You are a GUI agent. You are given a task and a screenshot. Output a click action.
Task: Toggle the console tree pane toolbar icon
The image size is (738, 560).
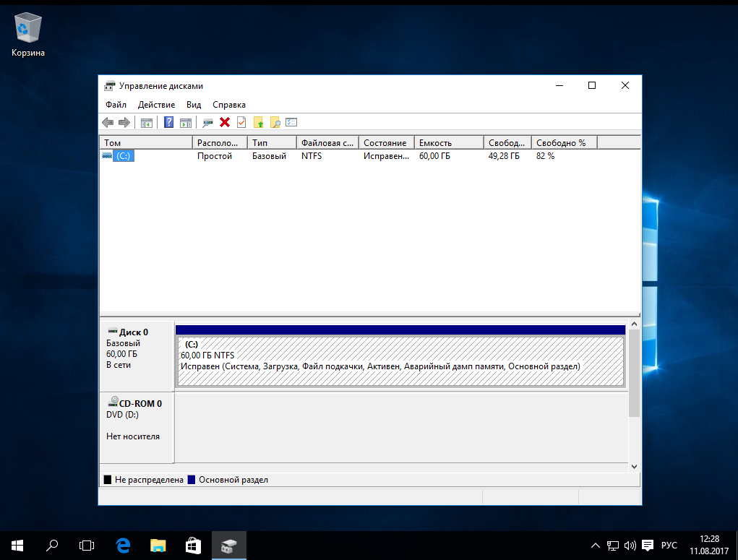click(x=146, y=123)
